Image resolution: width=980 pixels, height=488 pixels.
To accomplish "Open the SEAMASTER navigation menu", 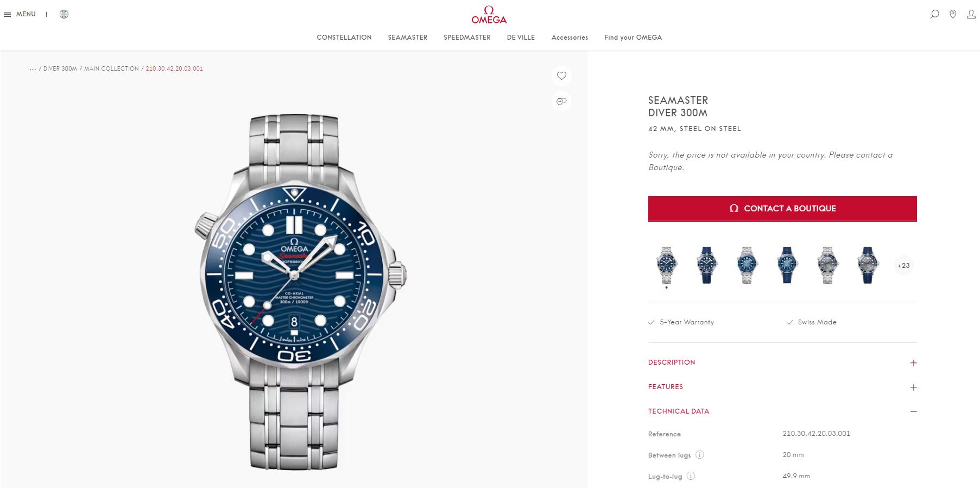I will pyautogui.click(x=407, y=37).
